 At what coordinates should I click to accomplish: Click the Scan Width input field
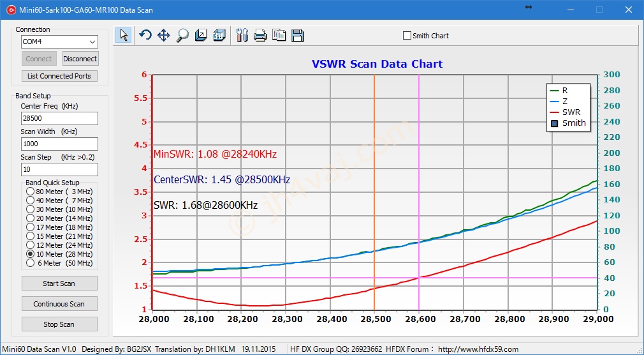[59, 144]
